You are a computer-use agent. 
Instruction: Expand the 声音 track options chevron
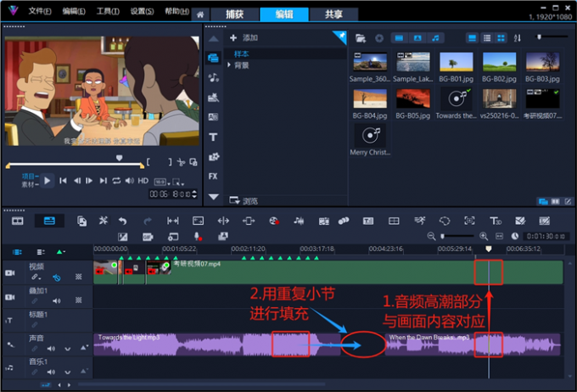point(68,348)
